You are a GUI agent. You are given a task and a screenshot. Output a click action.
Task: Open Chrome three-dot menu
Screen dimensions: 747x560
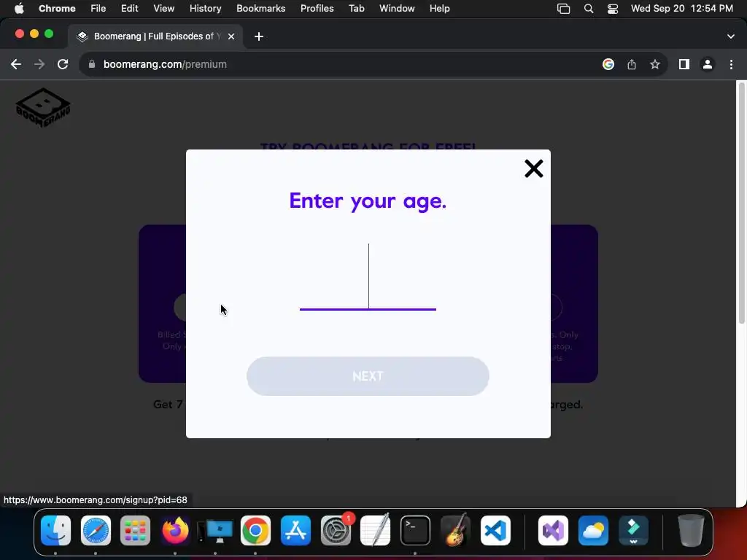731,64
